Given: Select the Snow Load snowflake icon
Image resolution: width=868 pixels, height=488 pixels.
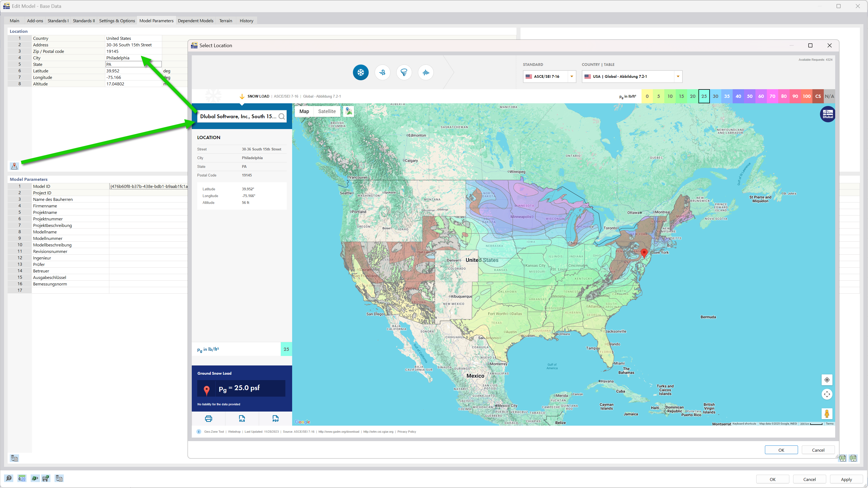Looking at the screenshot, I should coord(360,72).
